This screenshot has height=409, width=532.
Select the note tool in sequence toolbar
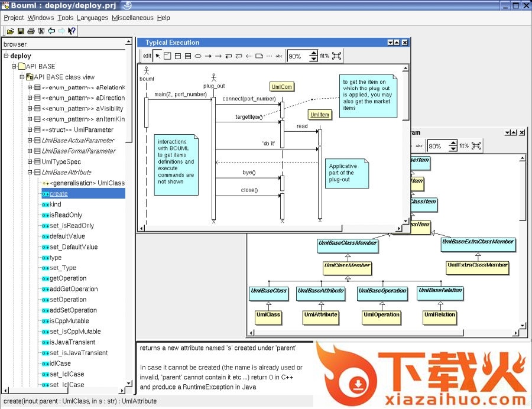point(259,56)
